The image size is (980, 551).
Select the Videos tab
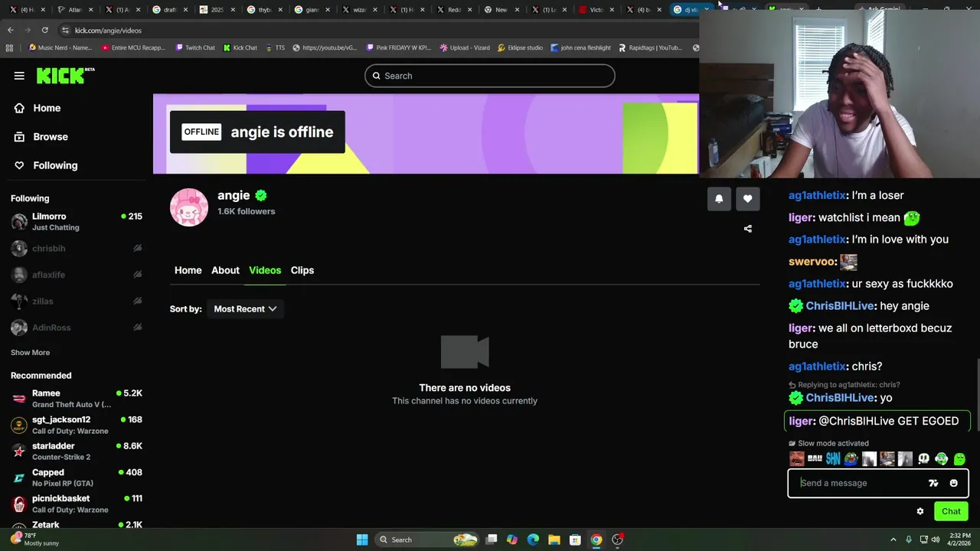(265, 270)
